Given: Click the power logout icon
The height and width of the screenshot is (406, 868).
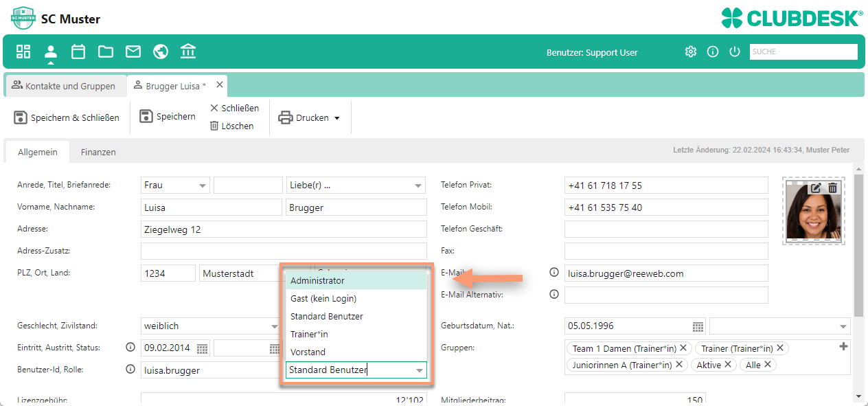Looking at the screenshot, I should [x=735, y=52].
